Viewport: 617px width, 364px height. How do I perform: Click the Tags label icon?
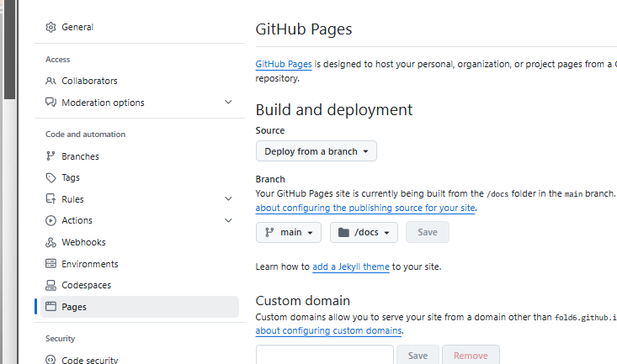[51, 177]
